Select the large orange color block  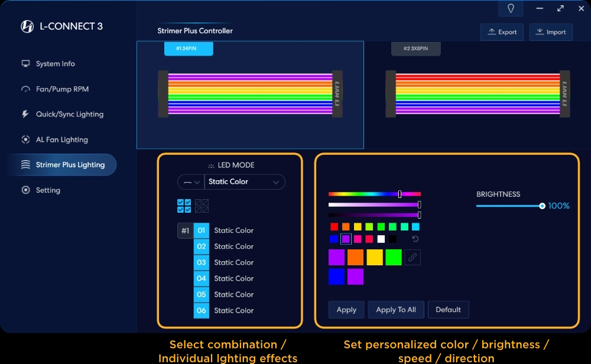[355, 258]
